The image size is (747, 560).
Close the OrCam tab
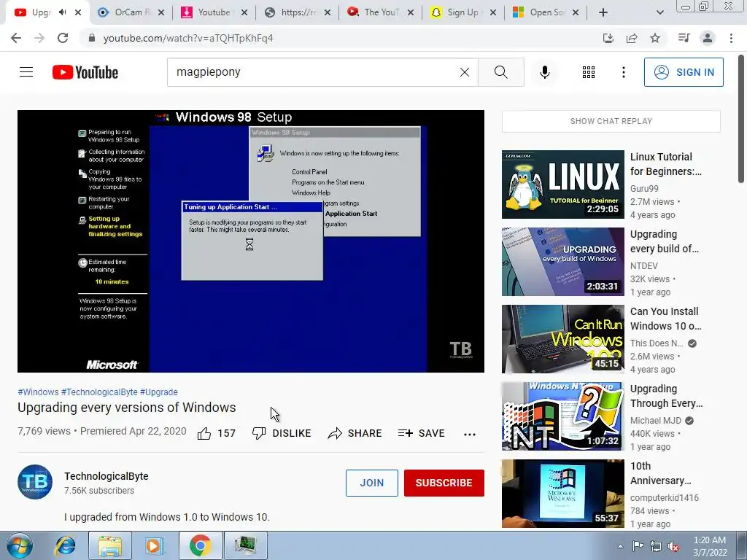pyautogui.click(x=161, y=12)
